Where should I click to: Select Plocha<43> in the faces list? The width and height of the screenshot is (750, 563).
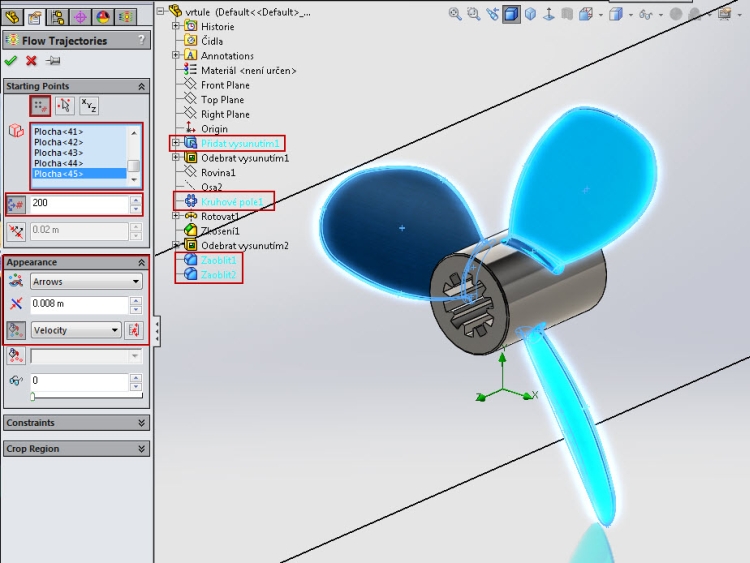(x=58, y=153)
